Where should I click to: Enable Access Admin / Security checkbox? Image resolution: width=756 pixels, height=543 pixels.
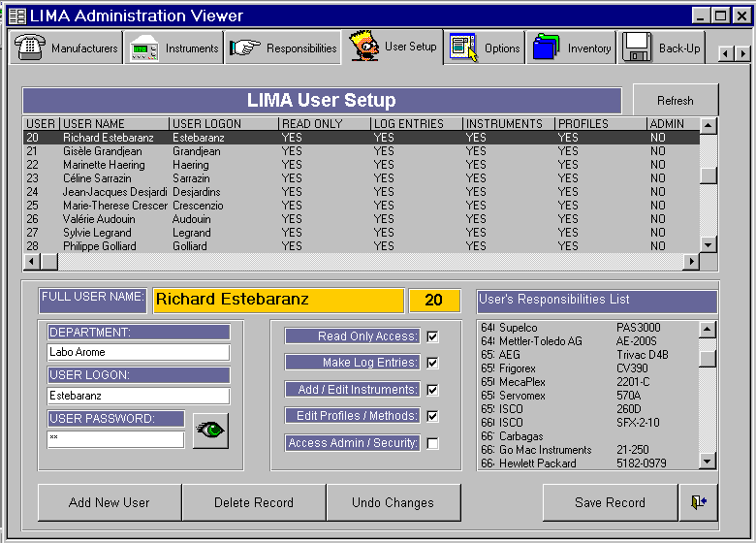click(432, 443)
